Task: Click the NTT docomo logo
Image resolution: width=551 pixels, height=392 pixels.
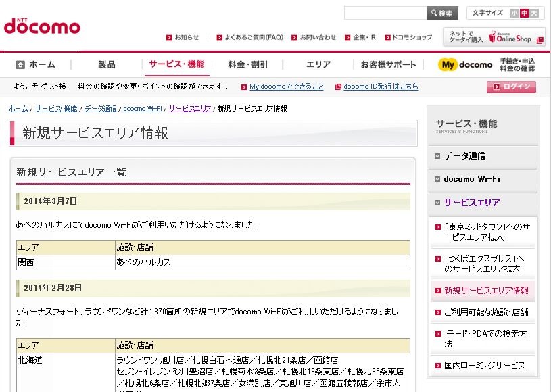Action: click(x=42, y=26)
